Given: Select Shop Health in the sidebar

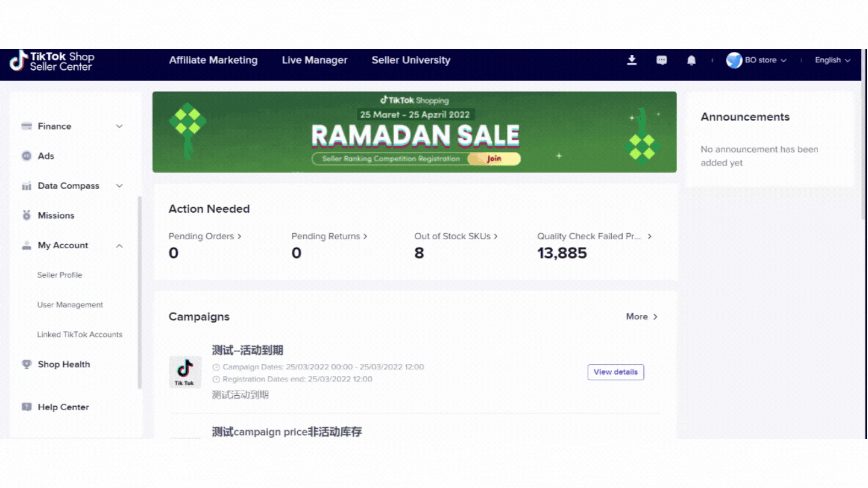Looking at the screenshot, I should pos(64,364).
